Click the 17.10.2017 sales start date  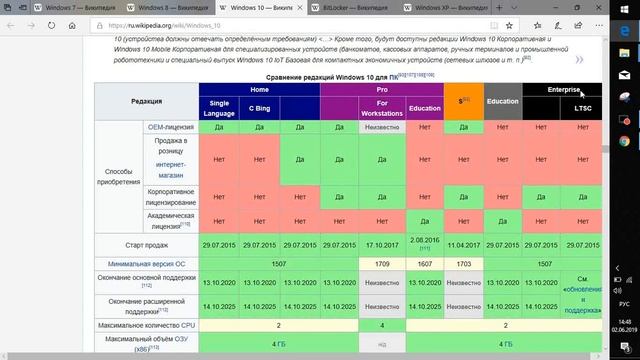[382, 245]
